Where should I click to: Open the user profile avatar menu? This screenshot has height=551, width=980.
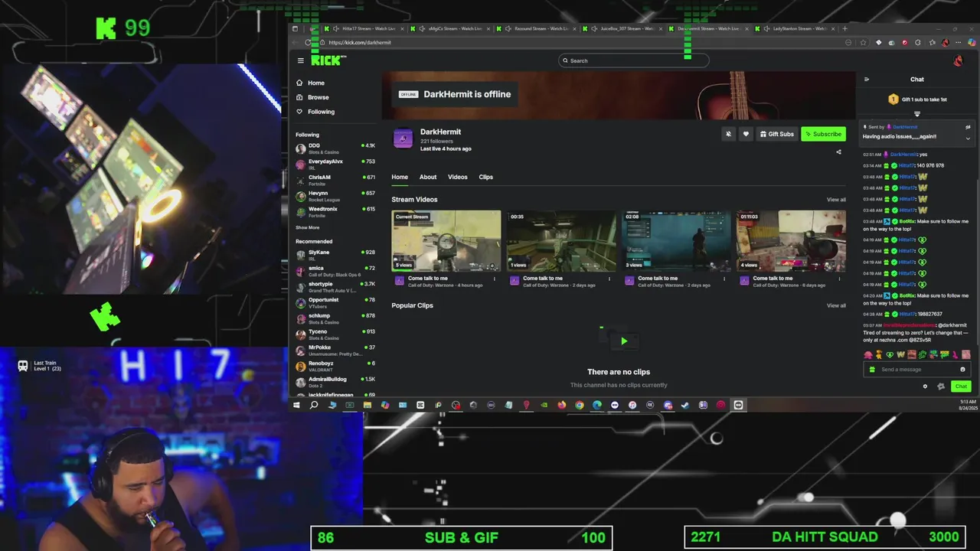point(958,60)
